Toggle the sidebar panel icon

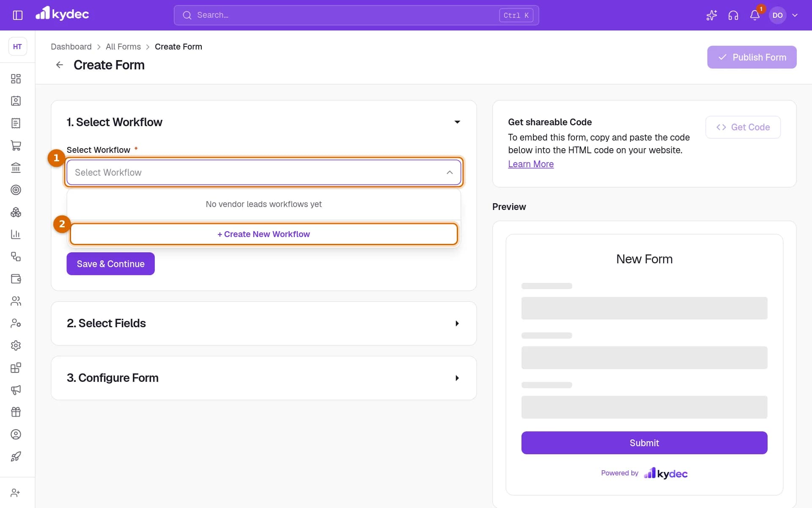point(18,15)
